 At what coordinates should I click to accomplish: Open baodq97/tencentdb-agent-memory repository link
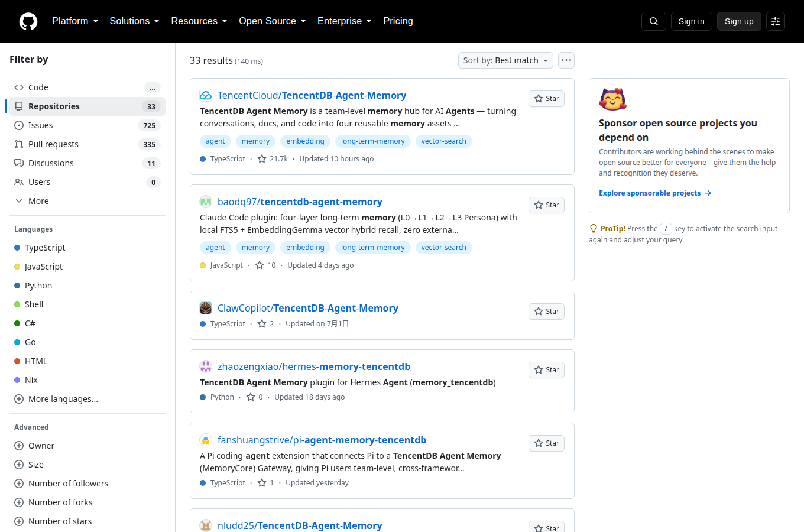[300, 202]
